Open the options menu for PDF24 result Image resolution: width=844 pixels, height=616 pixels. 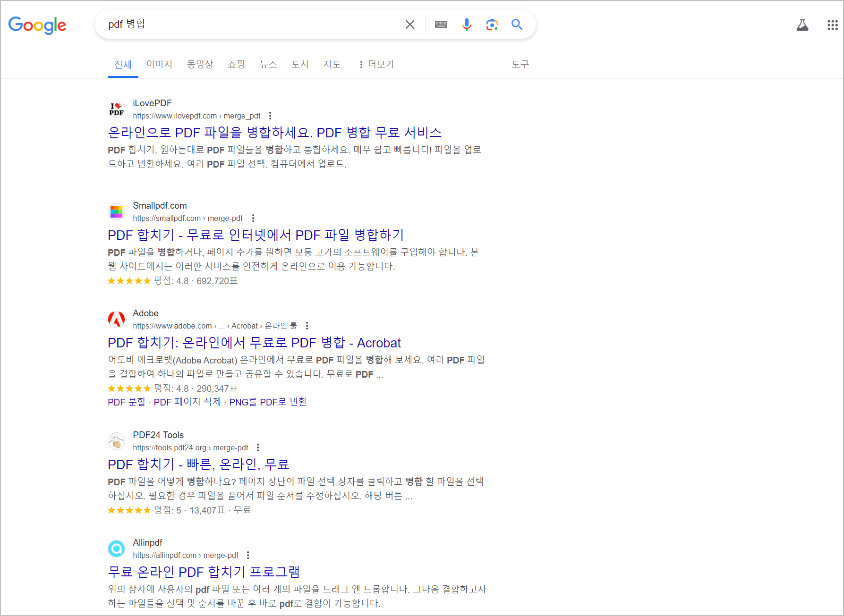coord(258,447)
